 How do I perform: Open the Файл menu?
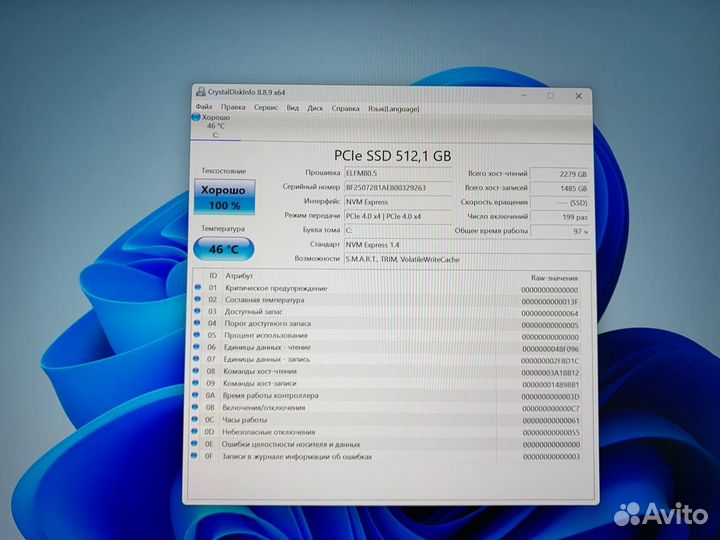pos(204,107)
